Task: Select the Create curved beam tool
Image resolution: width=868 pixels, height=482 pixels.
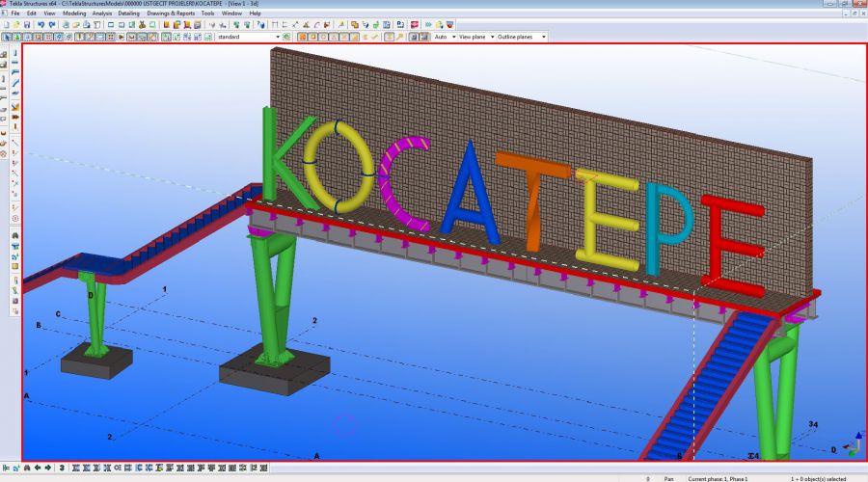Action: (x=14, y=83)
